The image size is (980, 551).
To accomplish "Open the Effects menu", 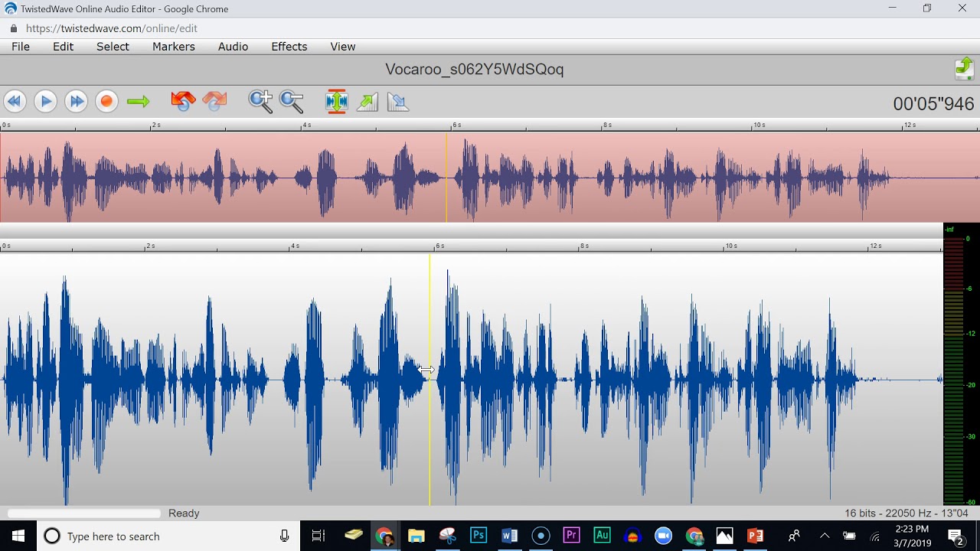I will pos(289,47).
